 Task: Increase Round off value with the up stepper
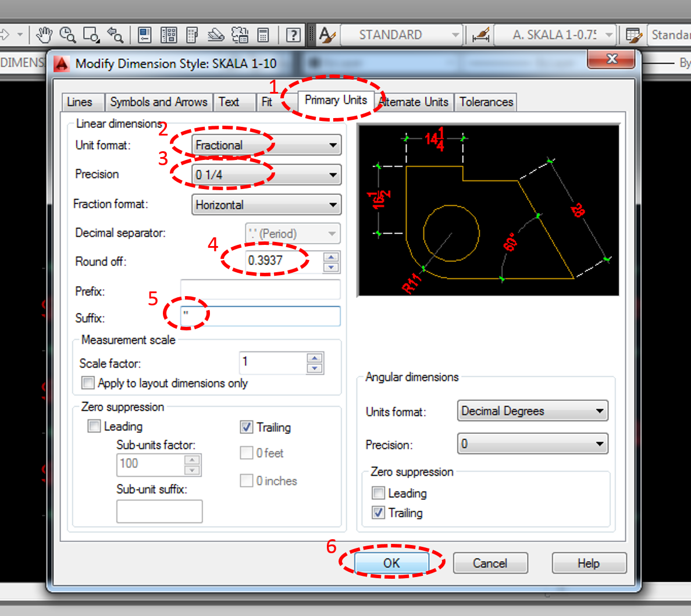coord(330,257)
